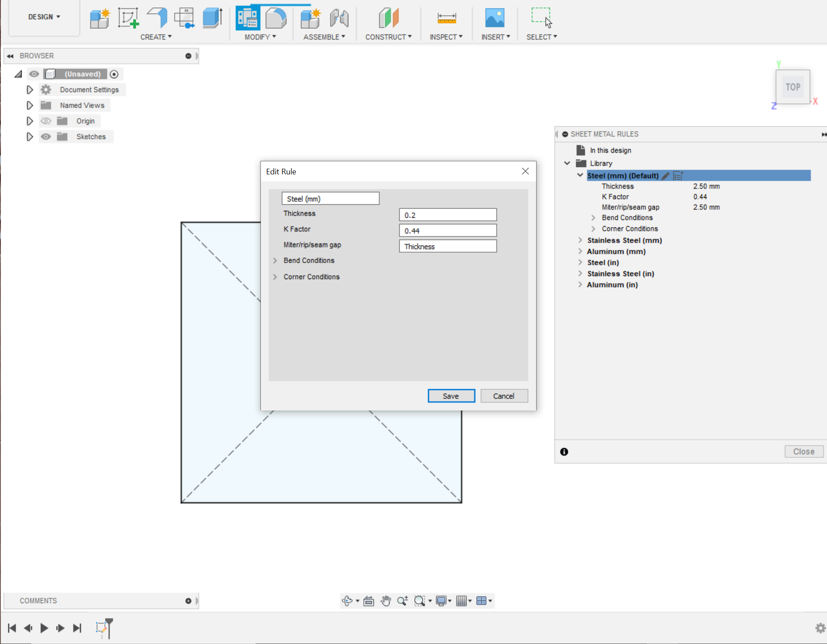Image resolution: width=827 pixels, height=644 pixels.
Task: Close the Sheet Metal Rules panel
Action: point(804,451)
